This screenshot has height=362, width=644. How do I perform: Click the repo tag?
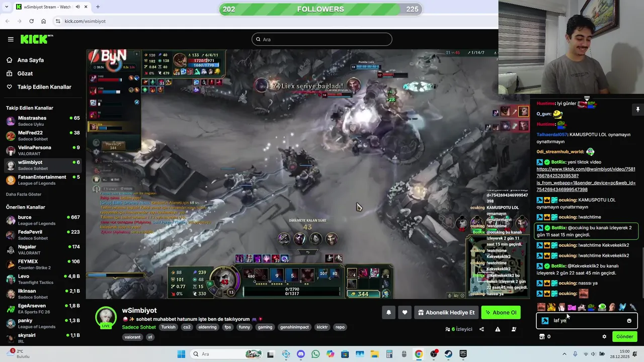pyautogui.click(x=340, y=327)
